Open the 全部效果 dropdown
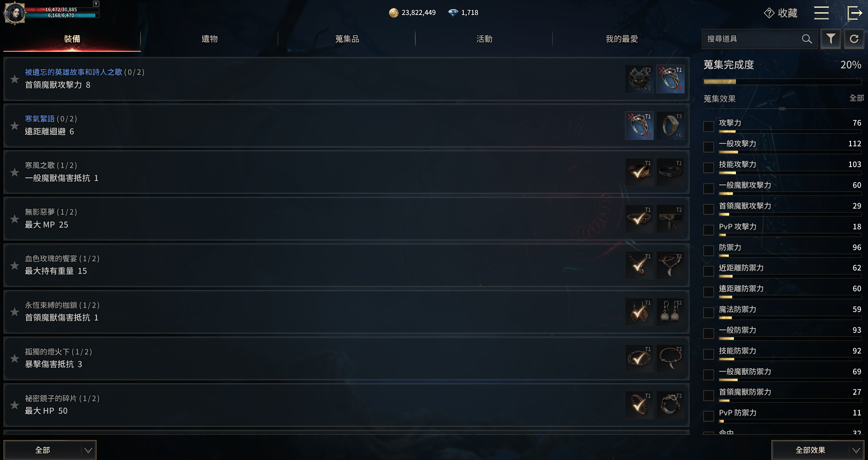Viewport: 868px width, 460px height. pyautogui.click(x=818, y=450)
